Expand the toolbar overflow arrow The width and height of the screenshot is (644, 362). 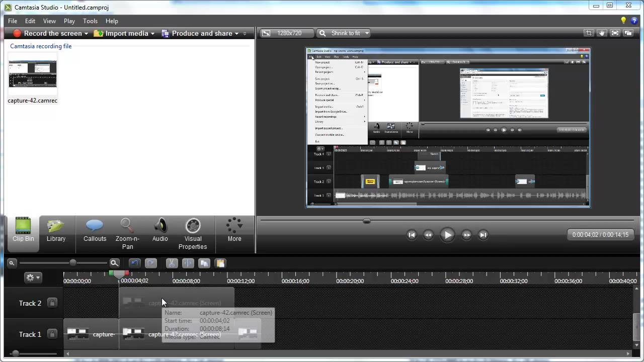tap(245, 34)
